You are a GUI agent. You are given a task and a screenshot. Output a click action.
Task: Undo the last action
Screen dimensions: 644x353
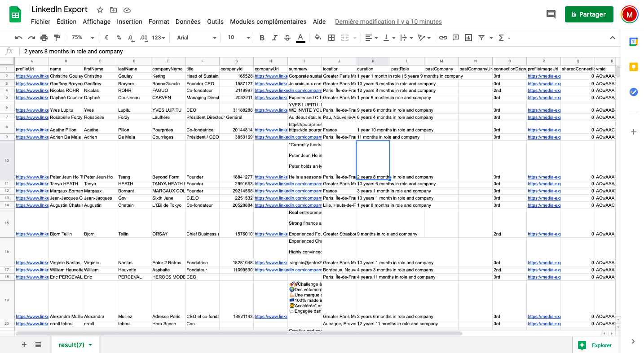(18, 38)
